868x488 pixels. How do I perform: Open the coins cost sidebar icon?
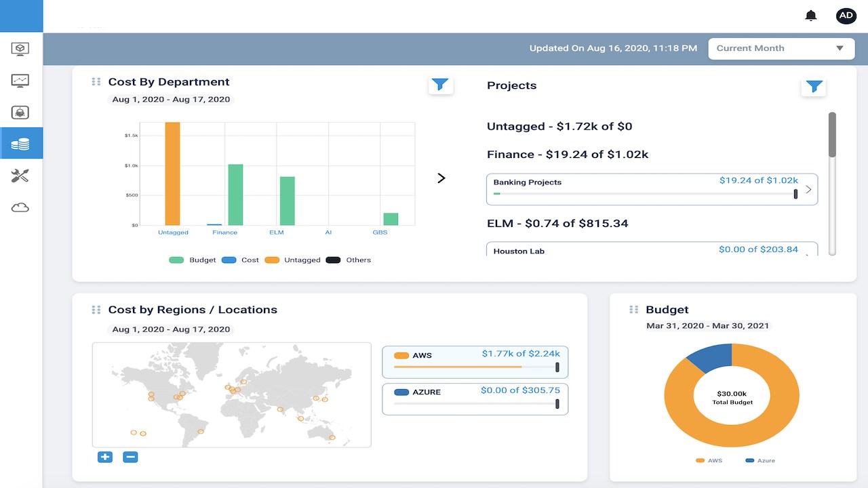point(21,144)
